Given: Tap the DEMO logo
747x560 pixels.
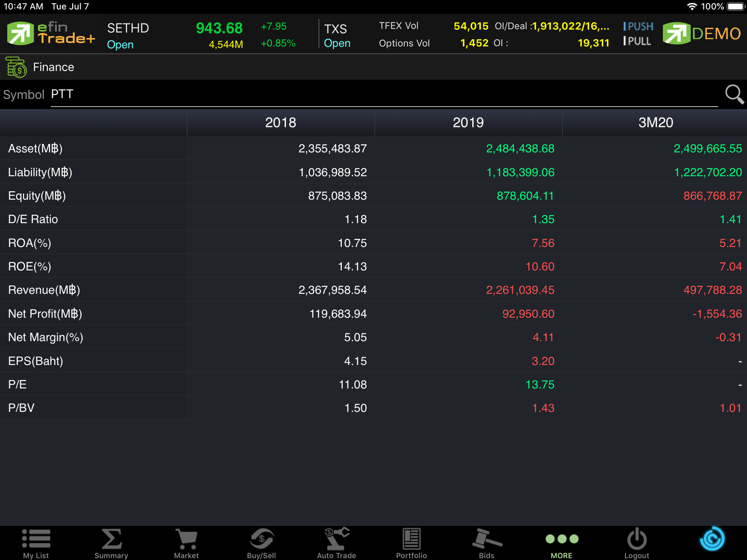Looking at the screenshot, I should click(x=702, y=33).
